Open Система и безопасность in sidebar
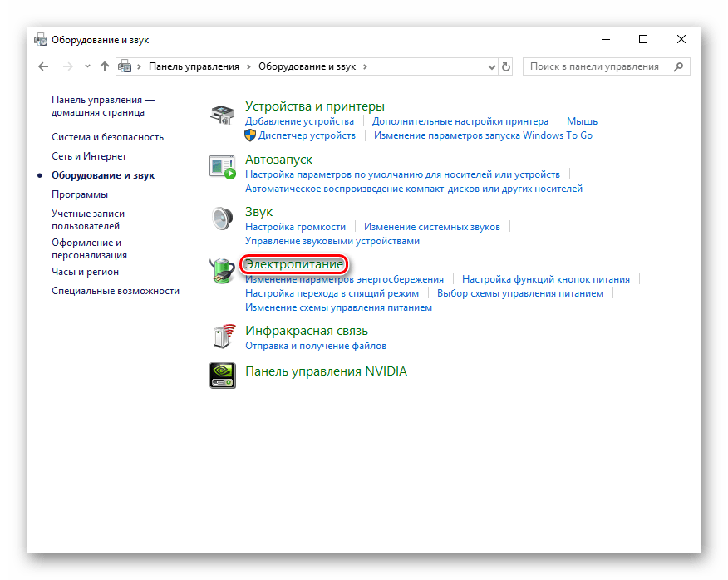 point(107,137)
